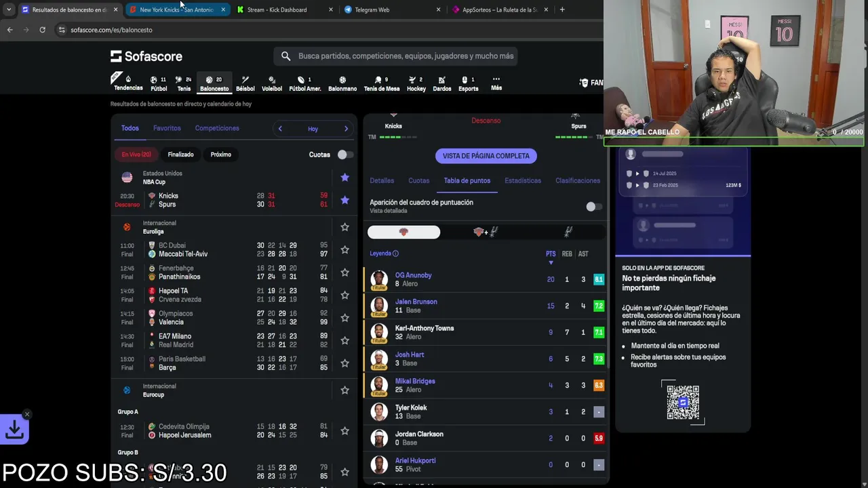Show Knicks team players only
868x488 pixels.
403,232
